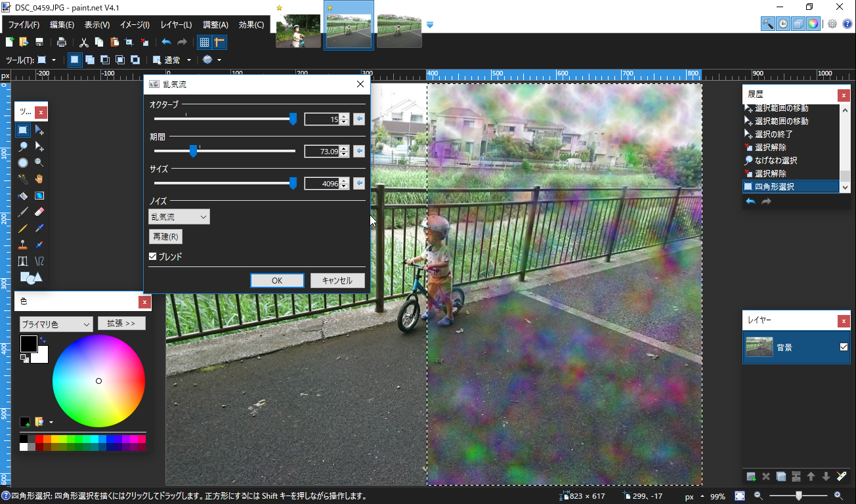Select the Shapes tool
The image size is (856, 504).
[31, 278]
